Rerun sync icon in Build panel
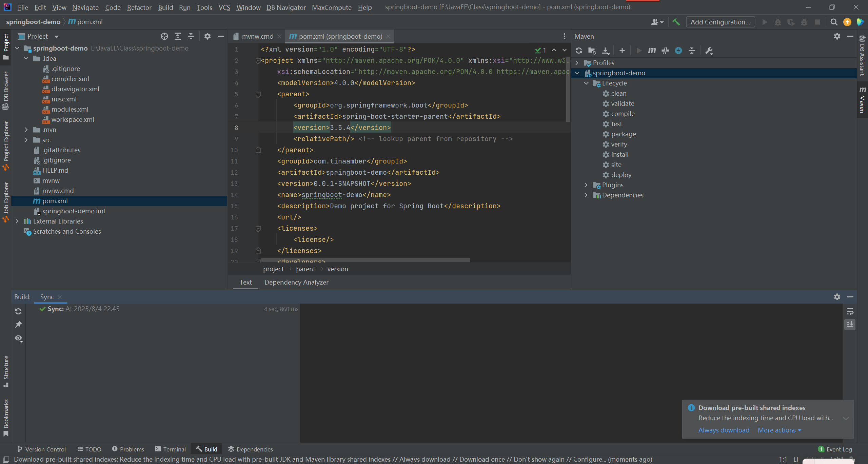Image resolution: width=868 pixels, height=464 pixels. click(x=18, y=311)
